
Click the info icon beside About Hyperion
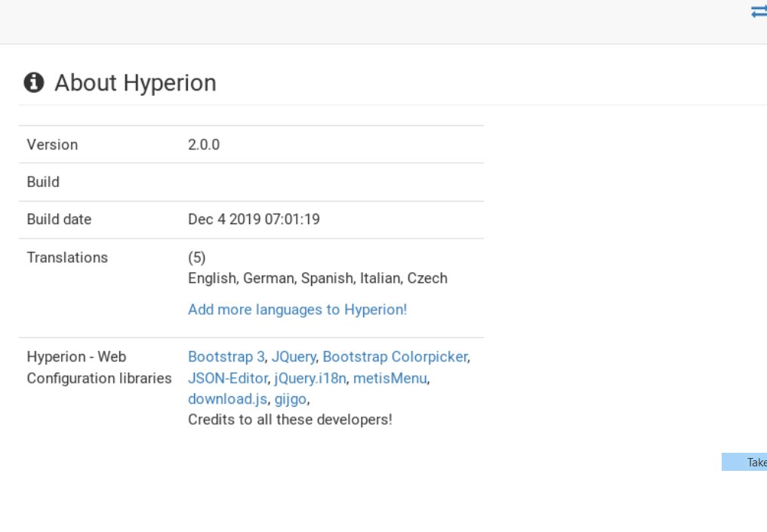[34, 82]
